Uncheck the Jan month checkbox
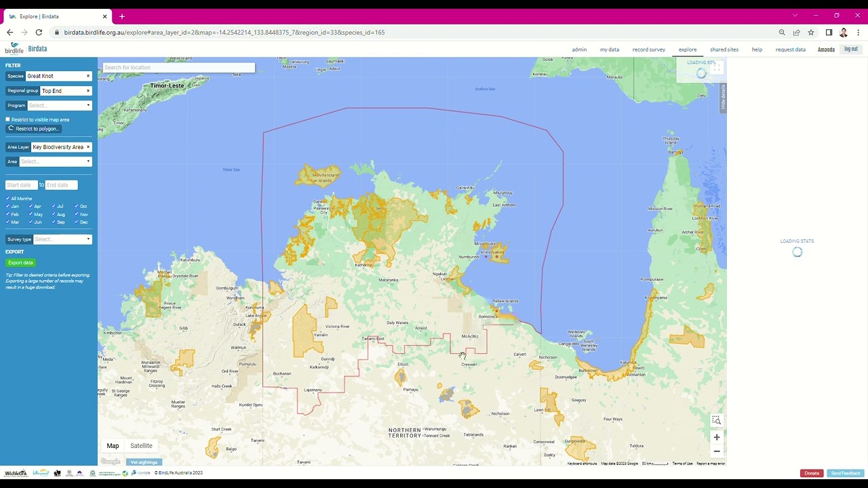Image resolution: width=868 pixels, height=488 pixels. point(8,206)
